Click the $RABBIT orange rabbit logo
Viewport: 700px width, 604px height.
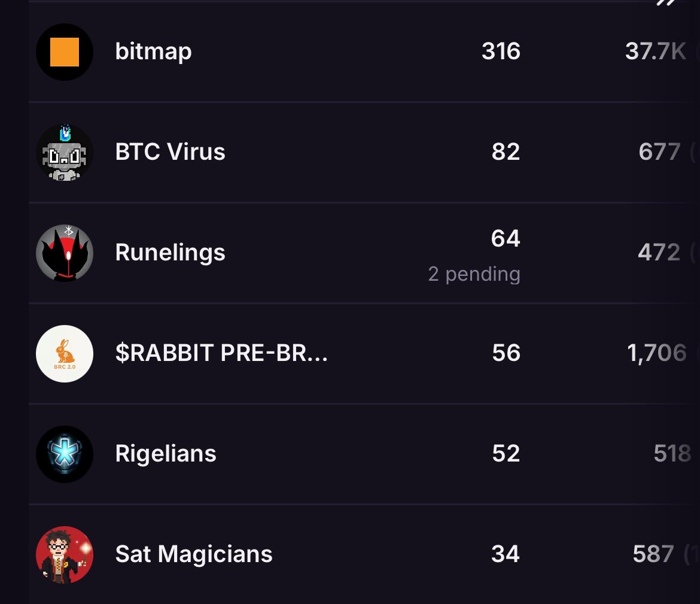tap(65, 353)
